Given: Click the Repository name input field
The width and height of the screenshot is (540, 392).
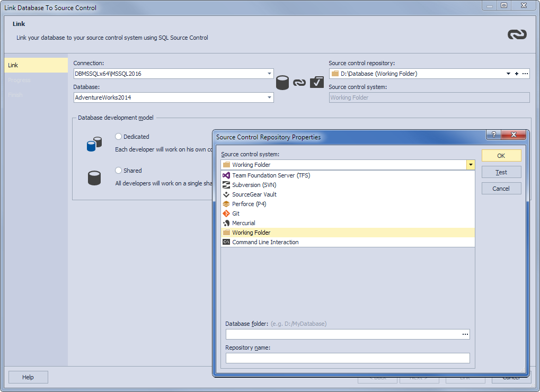Looking at the screenshot, I should (348, 358).
